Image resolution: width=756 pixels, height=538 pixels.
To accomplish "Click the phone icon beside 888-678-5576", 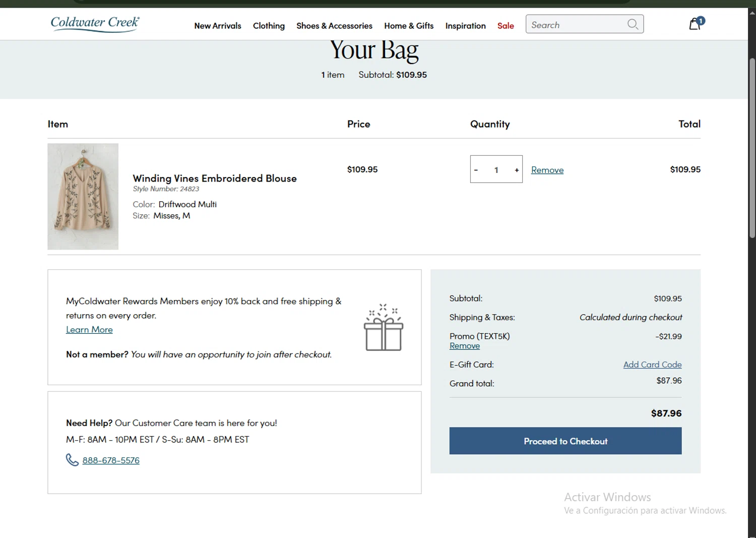I will coord(72,460).
